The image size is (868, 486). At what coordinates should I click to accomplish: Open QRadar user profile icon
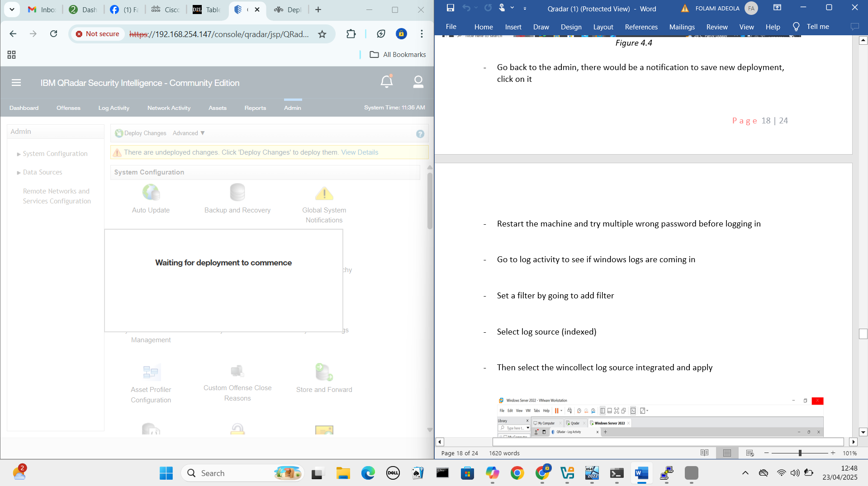click(x=418, y=82)
